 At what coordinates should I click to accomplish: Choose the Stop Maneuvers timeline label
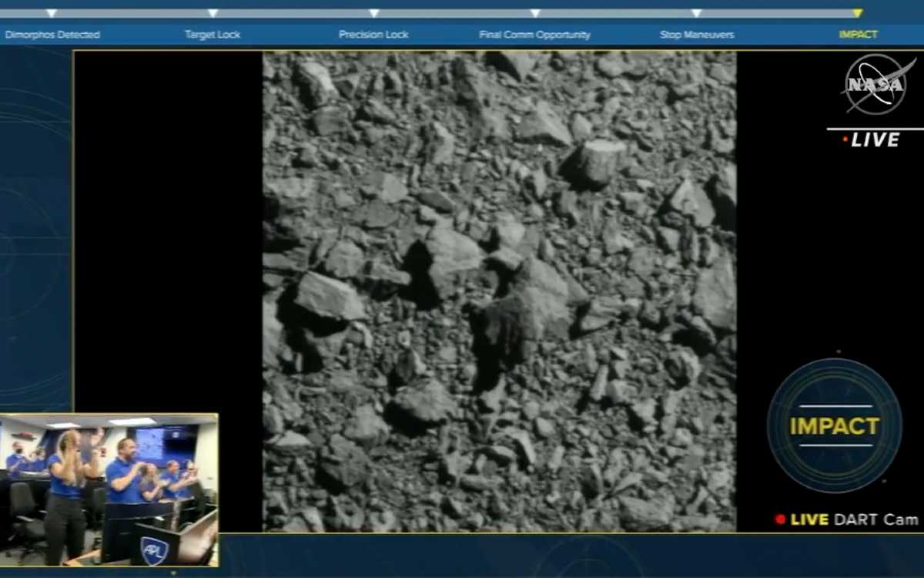pos(696,35)
